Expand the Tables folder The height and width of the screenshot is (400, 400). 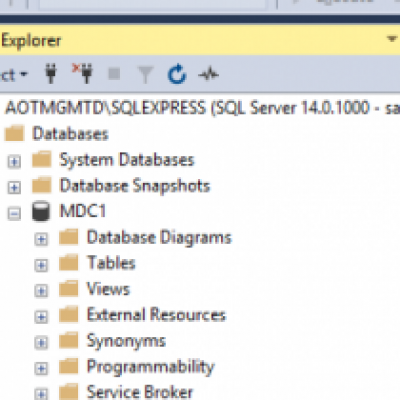coord(41,265)
